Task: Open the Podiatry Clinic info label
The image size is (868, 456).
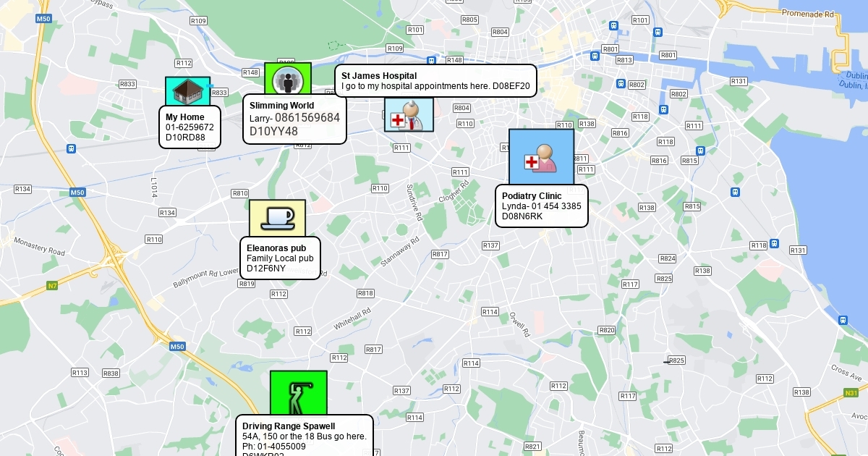Action: (541, 206)
